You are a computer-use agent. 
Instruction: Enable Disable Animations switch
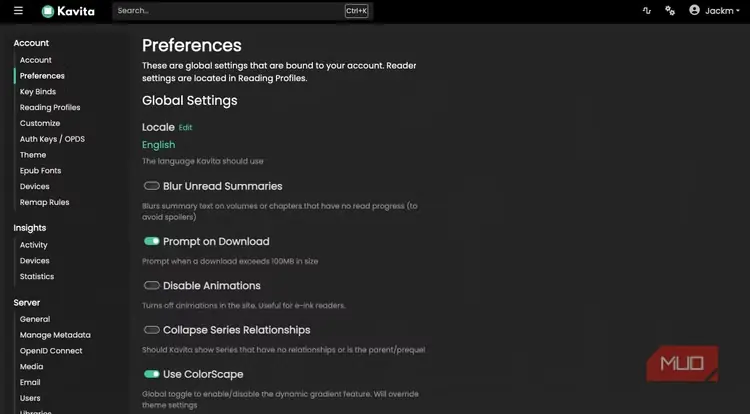point(152,285)
